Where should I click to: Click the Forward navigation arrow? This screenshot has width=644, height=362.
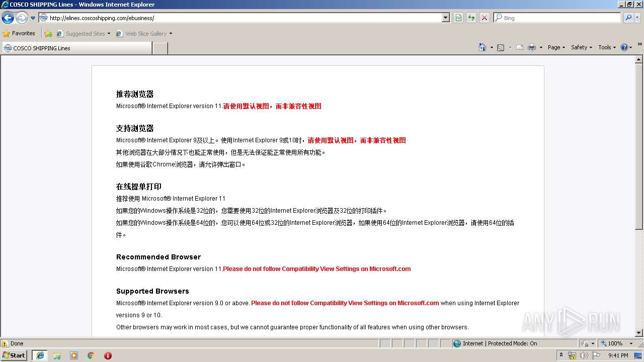pyautogui.click(x=22, y=18)
